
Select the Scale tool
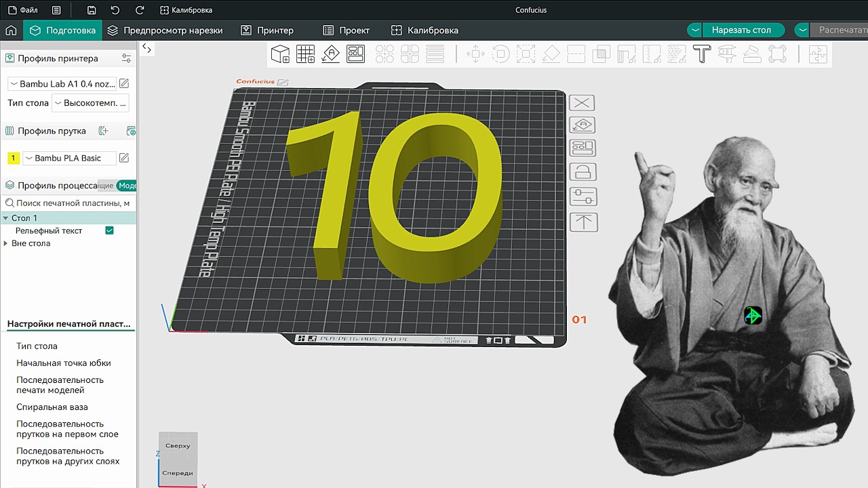click(526, 54)
